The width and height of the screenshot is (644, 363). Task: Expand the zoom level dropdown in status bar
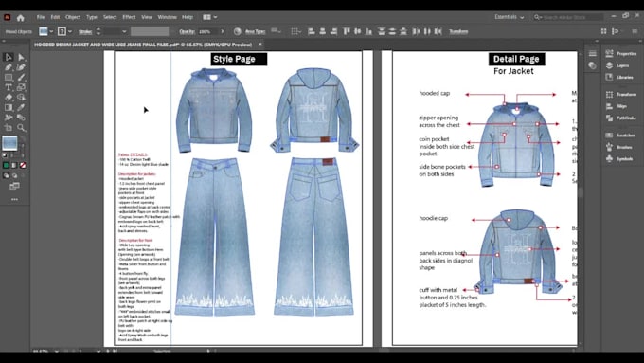(x=56, y=352)
